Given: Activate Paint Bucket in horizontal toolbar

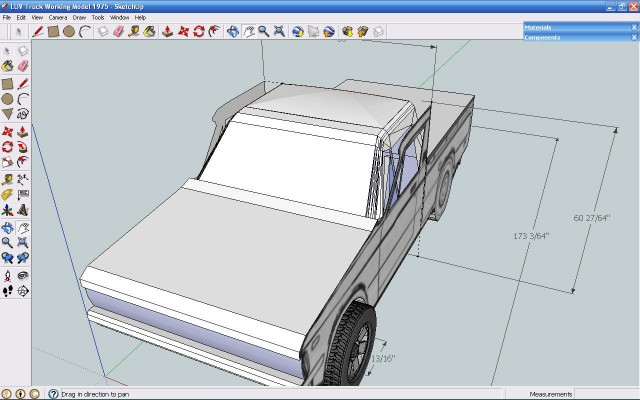Looking at the screenshot, I should [x=149, y=31].
